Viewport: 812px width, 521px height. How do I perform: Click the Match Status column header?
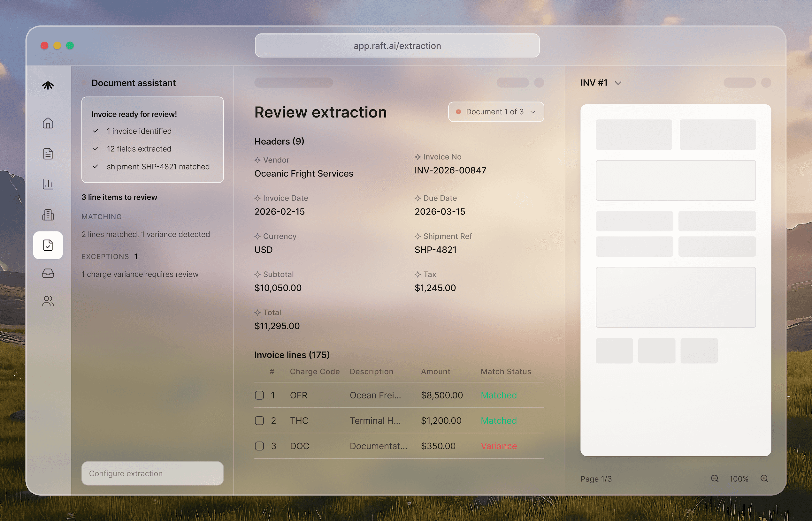[x=506, y=372]
